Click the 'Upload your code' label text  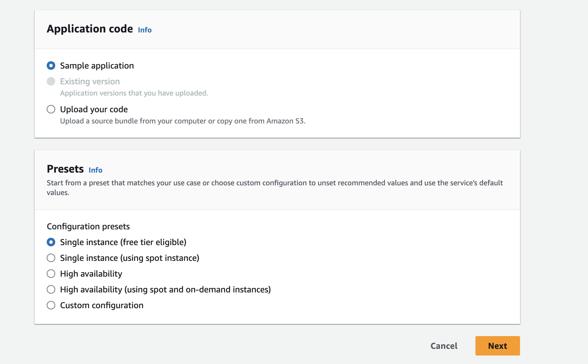pyautogui.click(x=94, y=109)
